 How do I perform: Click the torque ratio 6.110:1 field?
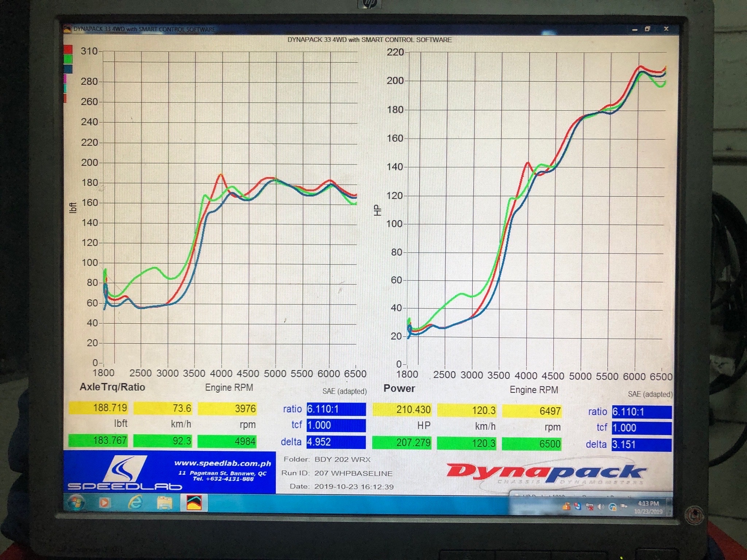point(336,409)
